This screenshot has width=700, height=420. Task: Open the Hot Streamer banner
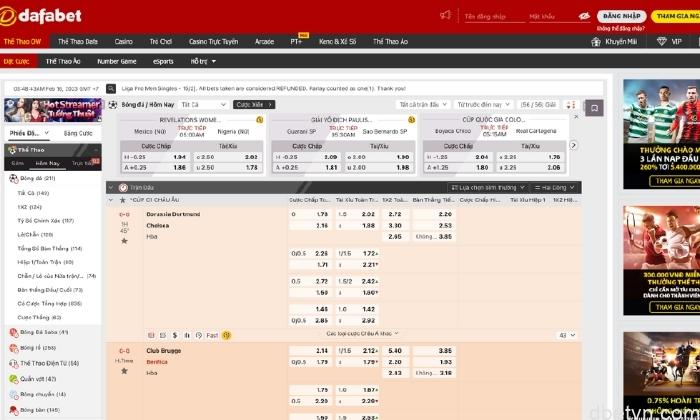(53, 110)
